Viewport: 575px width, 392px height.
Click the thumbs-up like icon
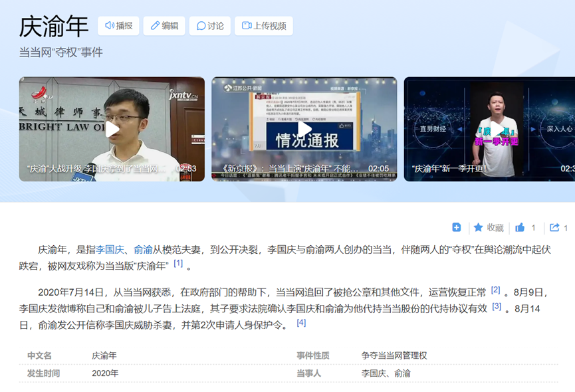pos(520,227)
